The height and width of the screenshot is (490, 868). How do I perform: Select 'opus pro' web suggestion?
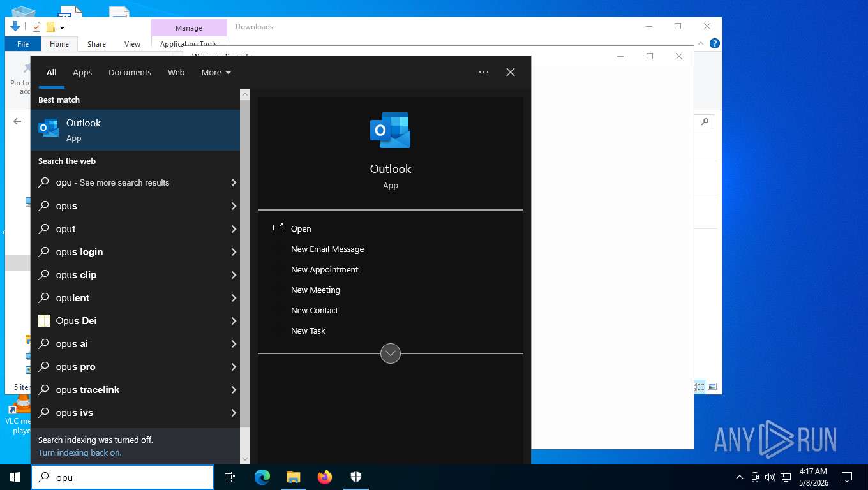(x=135, y=367)
